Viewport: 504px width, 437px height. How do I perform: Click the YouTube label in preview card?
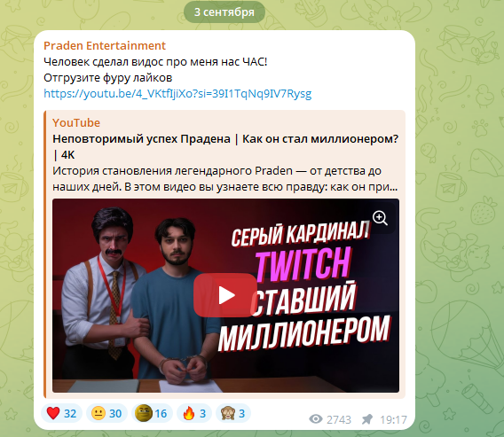(x=76, y=122)
